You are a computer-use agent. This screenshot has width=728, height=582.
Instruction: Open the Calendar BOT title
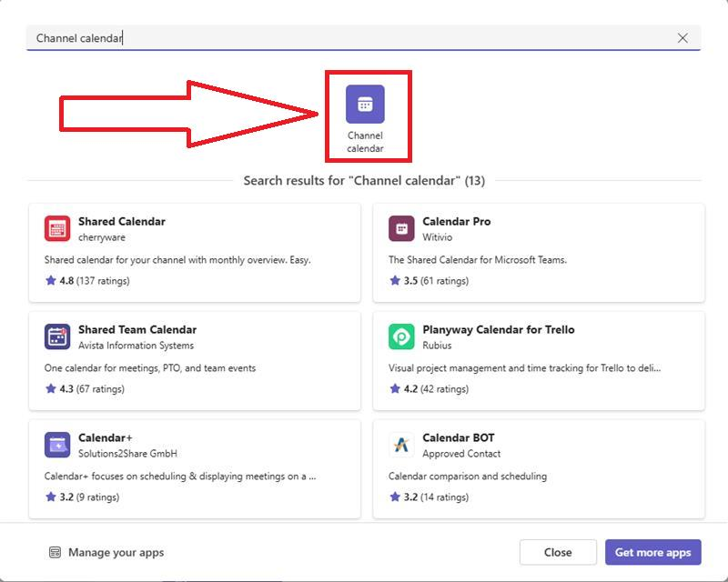point(459,437)
